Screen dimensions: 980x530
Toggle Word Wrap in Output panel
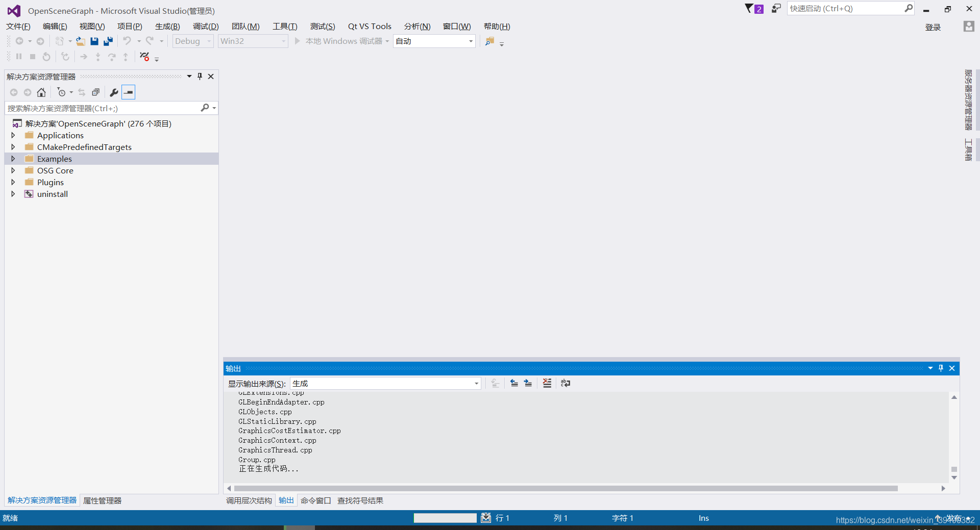coord(566,383)
